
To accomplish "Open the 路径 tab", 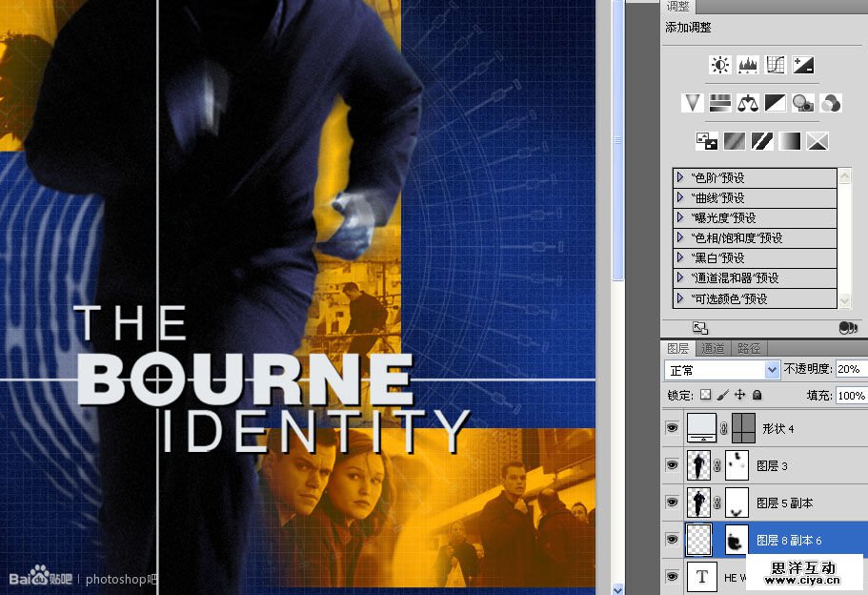I will [x=749, y=349].
